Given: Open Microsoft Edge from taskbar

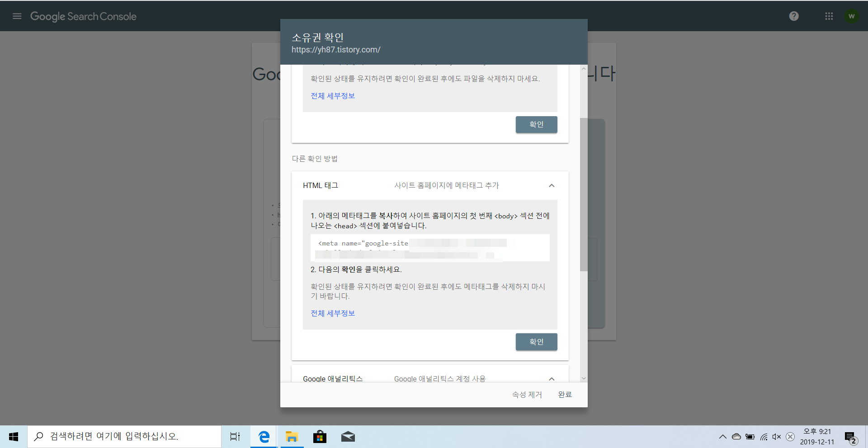Looking at the screenshot, I should click(x=264, y=437).
